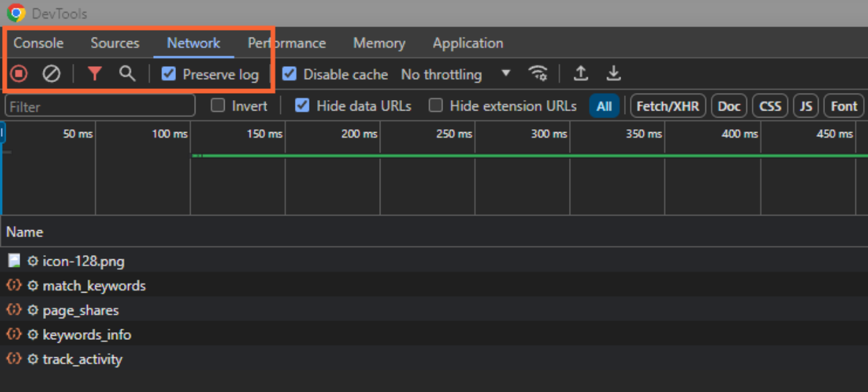The width and height of the screenshot is (868, 392).
Task: Uncheck the Disable cache checkbox
Action: click(x=289, y=74)
